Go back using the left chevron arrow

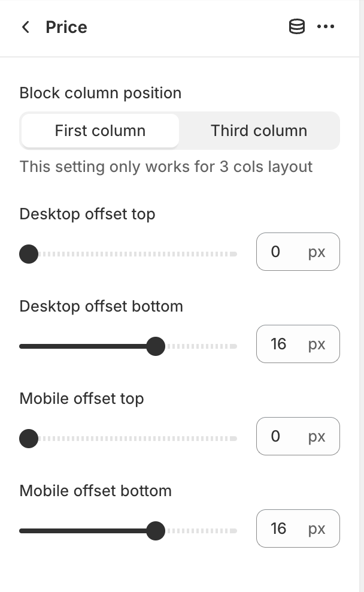tap(26, 27)
